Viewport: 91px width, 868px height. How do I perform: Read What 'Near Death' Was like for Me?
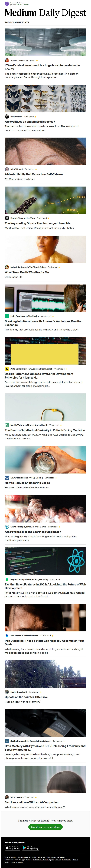tap(27, 272)
